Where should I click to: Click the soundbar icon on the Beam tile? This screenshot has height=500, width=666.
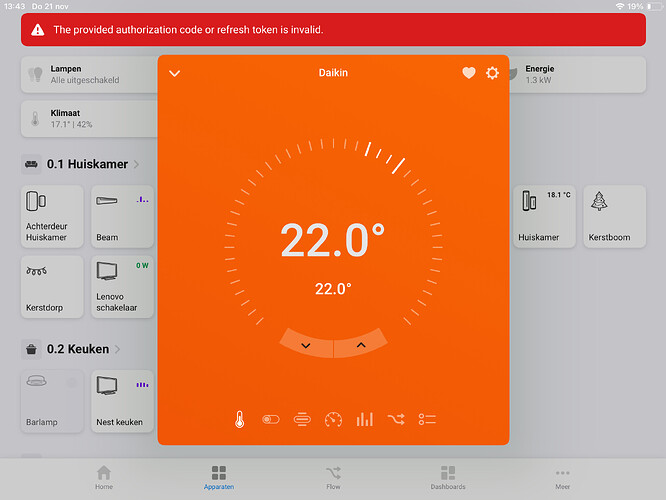pos(107,201)
